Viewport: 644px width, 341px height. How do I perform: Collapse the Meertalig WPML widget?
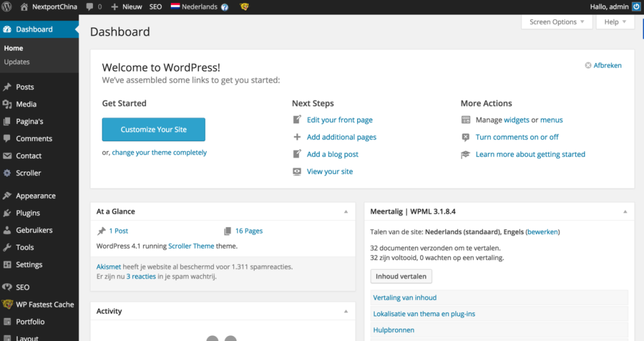[625, 211]
